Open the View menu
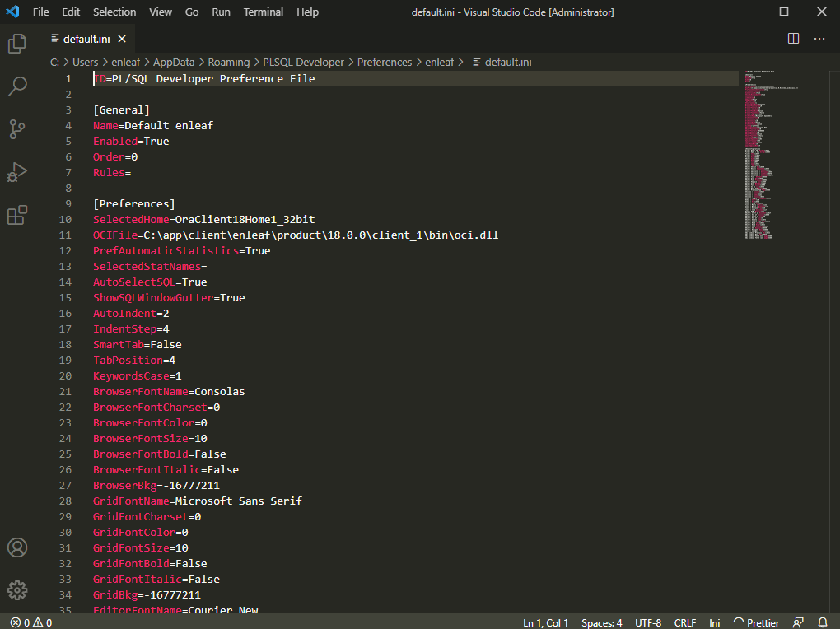This screenshot has width=840, height=629. coord(161,12)
